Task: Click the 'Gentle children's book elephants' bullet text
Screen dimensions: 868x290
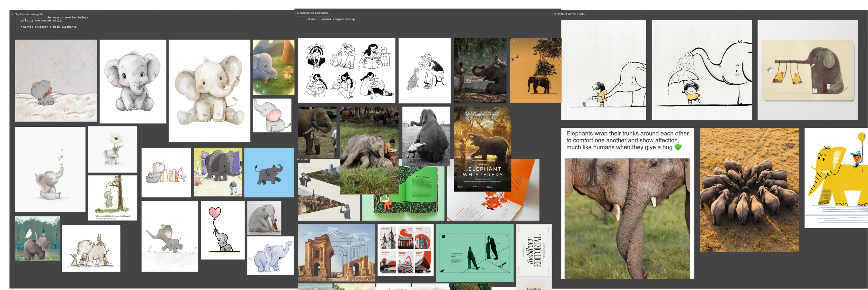Action: click(49, 27)
